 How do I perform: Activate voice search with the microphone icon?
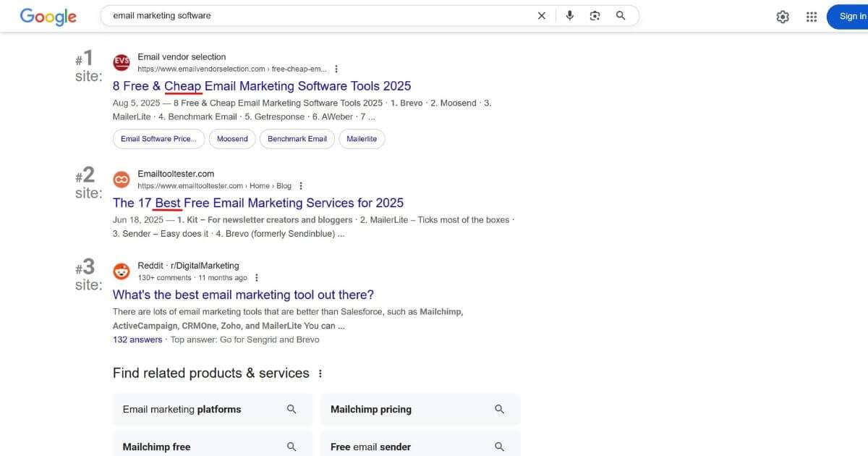(569, 15)
